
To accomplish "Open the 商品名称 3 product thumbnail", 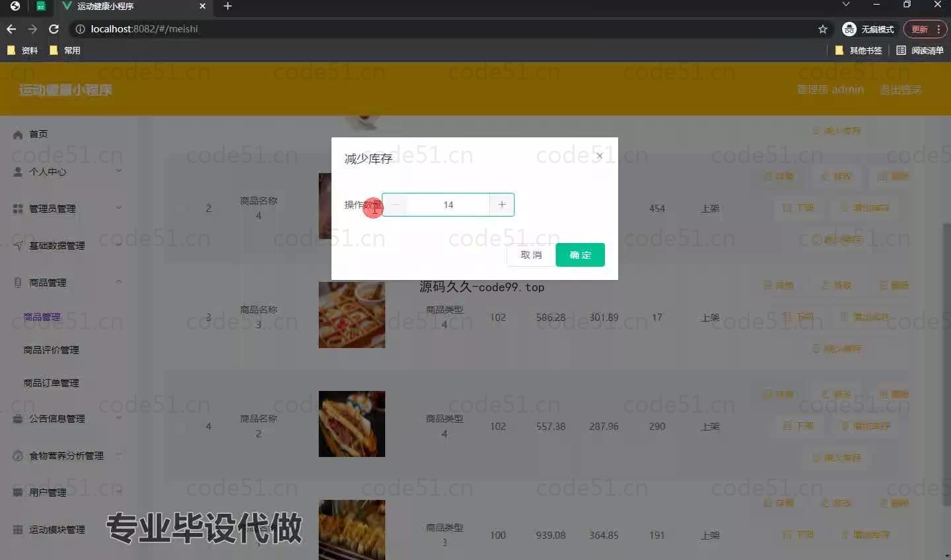I will coord(351,315).
